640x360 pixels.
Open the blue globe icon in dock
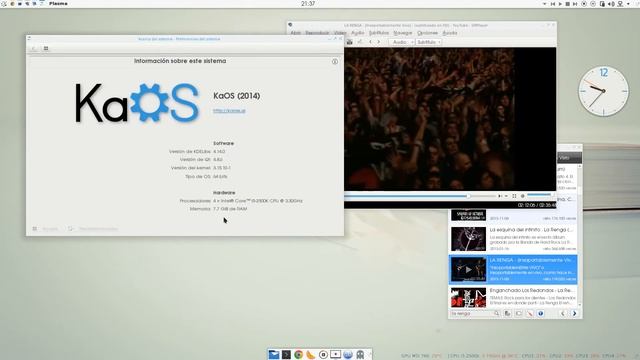pos(348,354)
